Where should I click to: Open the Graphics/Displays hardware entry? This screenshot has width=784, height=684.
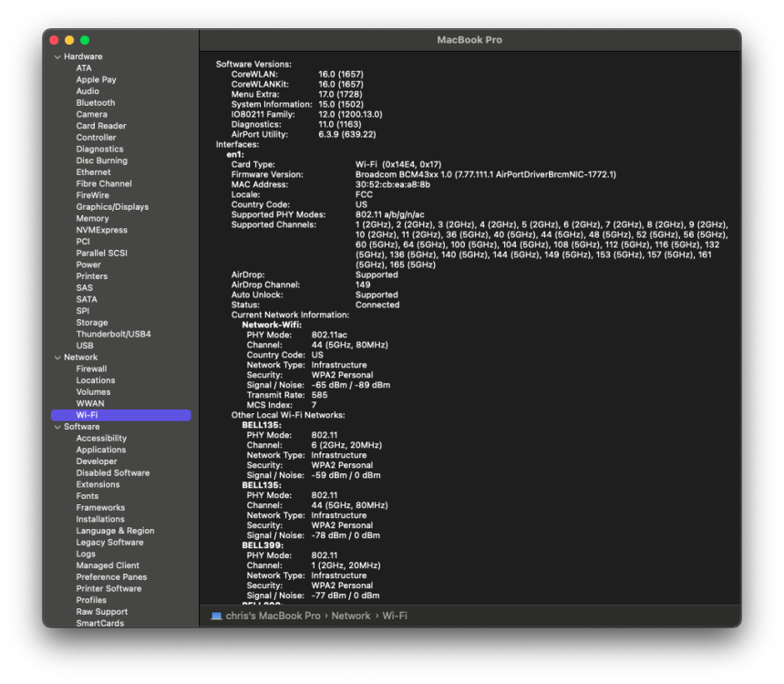[112, 207]
